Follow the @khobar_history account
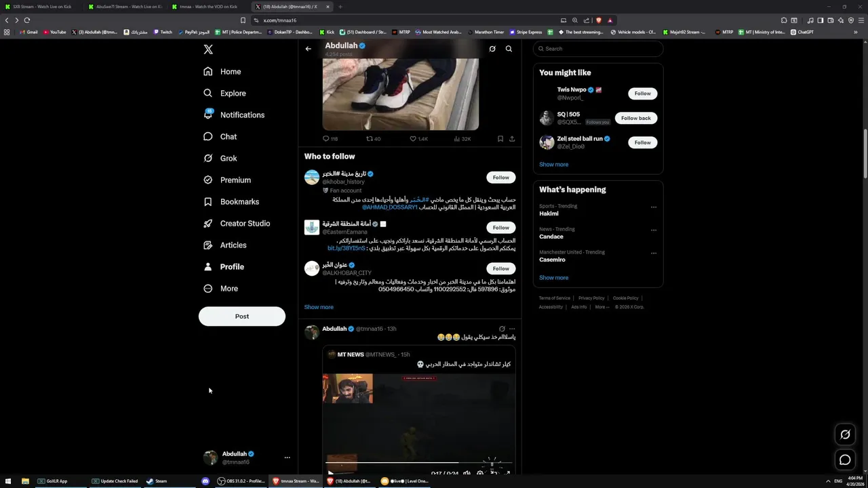 501,178
